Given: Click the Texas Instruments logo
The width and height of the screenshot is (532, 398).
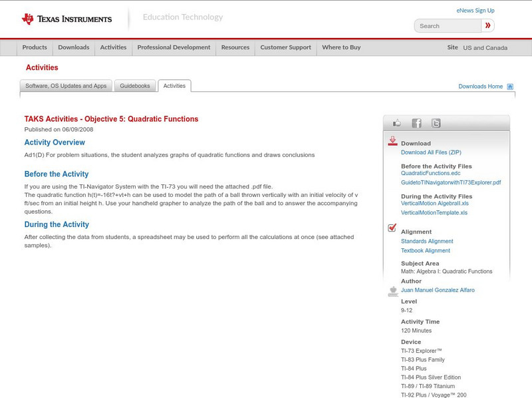Looking at the screenshot, I should [66, 19].
